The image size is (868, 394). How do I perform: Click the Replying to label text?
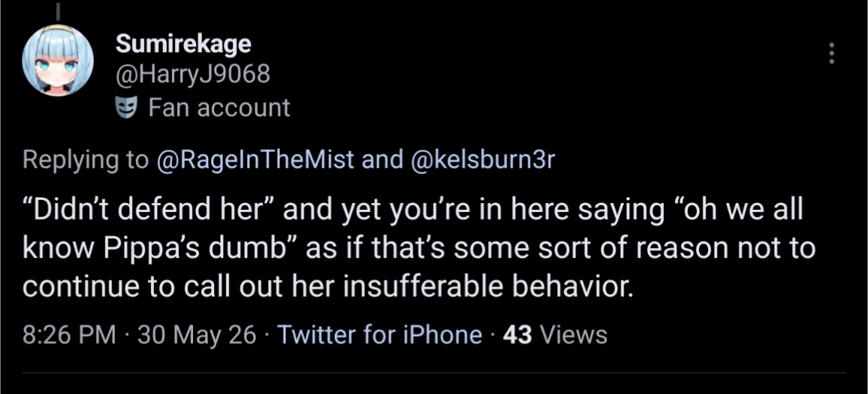(x=87, y=160)
